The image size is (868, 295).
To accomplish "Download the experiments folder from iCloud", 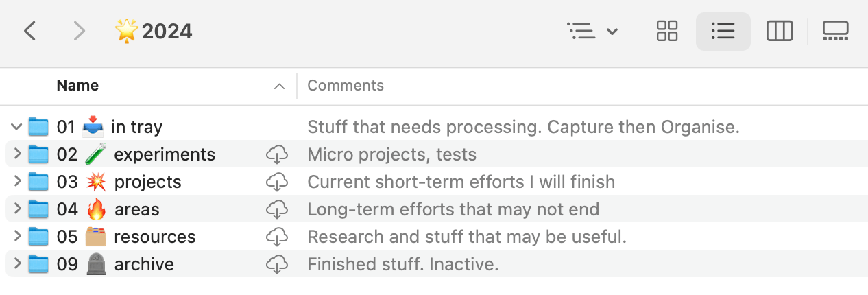I will [x=276, y=155].
